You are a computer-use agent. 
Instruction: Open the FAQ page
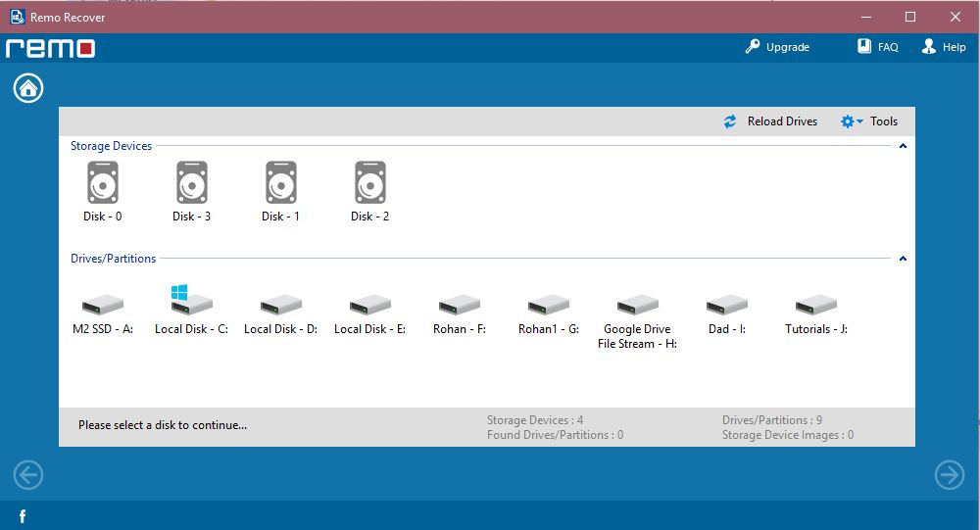click(877, 47)
